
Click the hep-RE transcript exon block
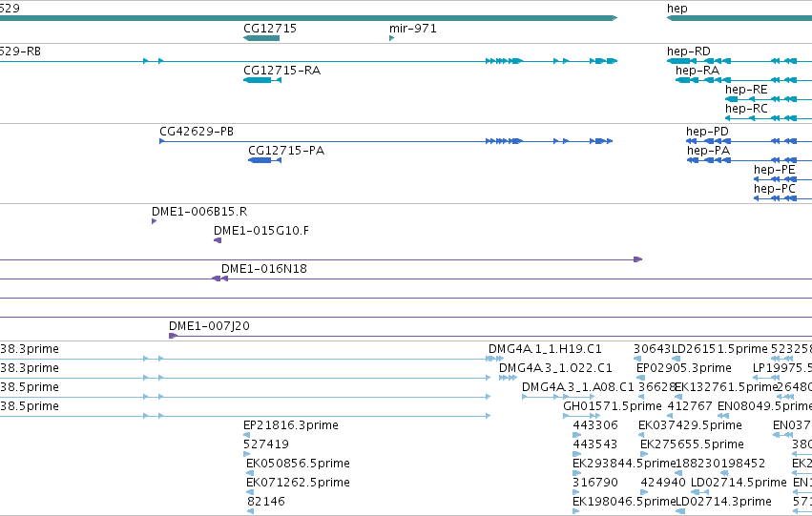click(731, 99)
